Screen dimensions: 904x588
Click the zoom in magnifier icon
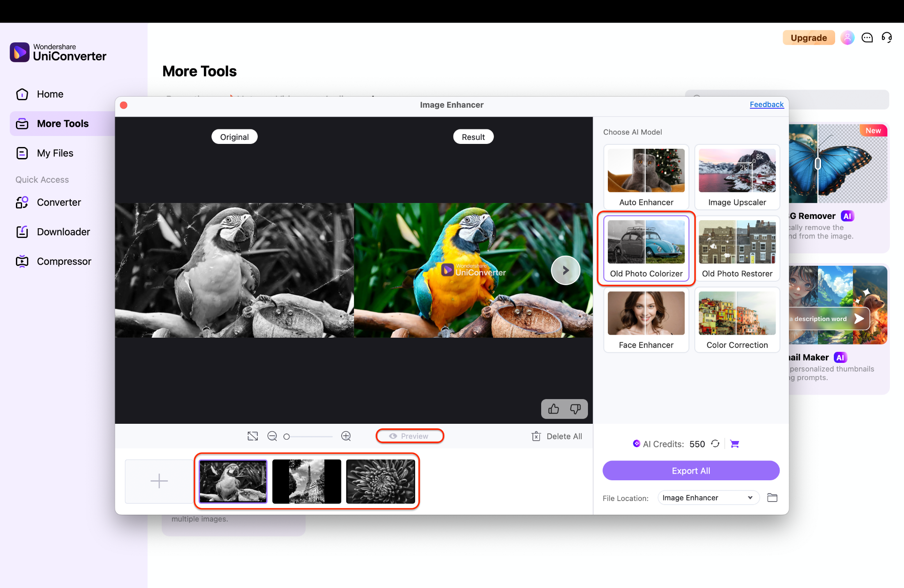pyautogui.click(x=346, y=436)
